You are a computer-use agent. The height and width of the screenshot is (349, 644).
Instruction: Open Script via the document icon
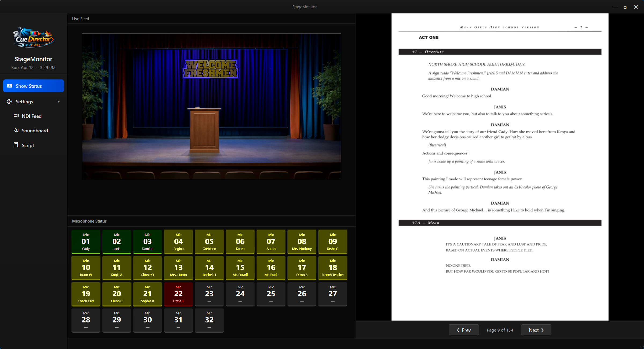point(16,145)
